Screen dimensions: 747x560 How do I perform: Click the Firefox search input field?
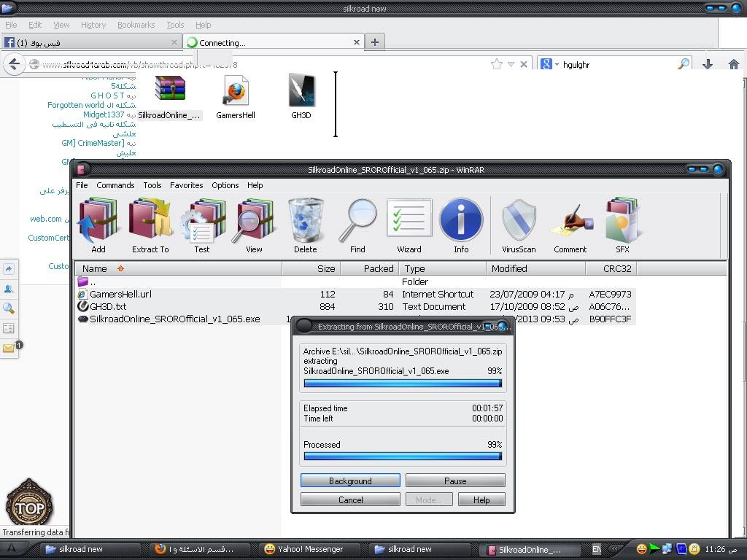[619, 64]
